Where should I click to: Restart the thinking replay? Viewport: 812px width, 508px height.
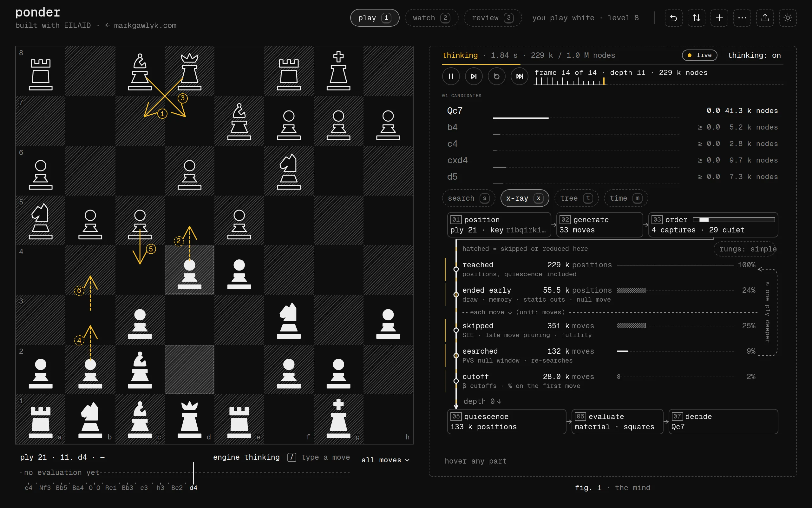click(497, 76)
